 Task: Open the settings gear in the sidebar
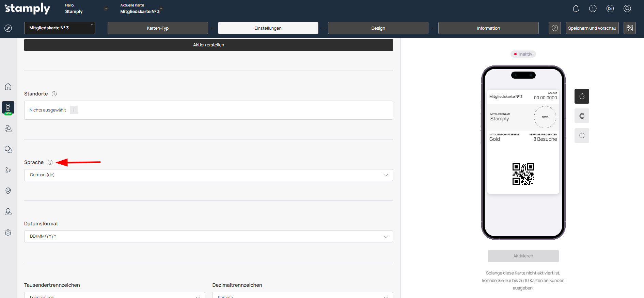click(x=8, y=233)
